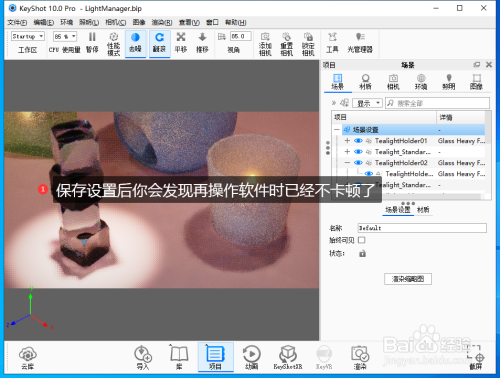
Task: Toggle Performance Mode (性能模式)
Action: tap(114, 44)
